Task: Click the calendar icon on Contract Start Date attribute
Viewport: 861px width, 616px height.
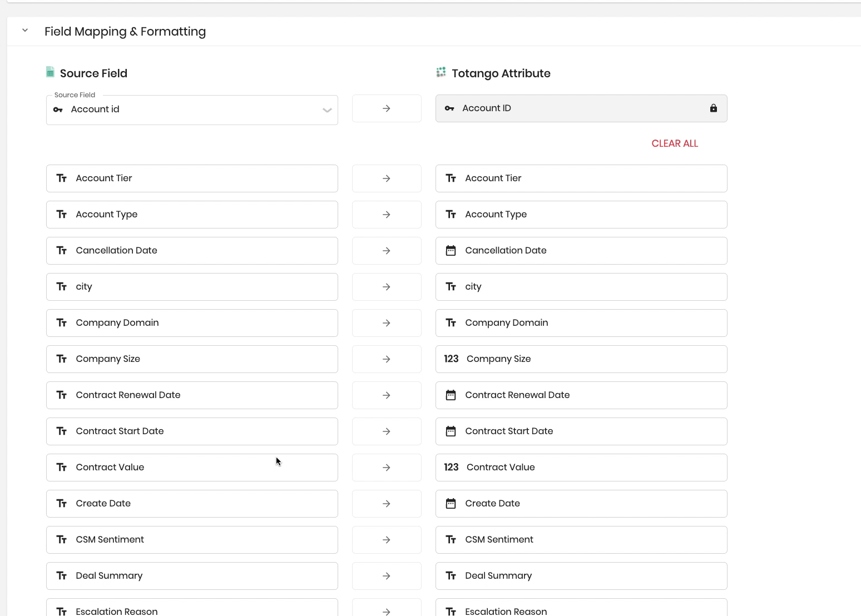Action: tap(451, 431)
